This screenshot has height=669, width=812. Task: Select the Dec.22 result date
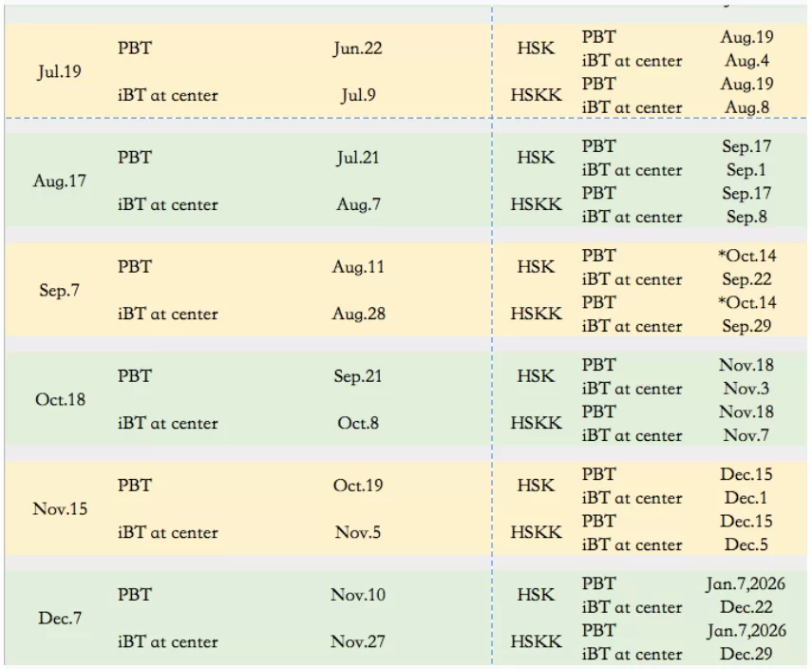click(x=746, y=607)
